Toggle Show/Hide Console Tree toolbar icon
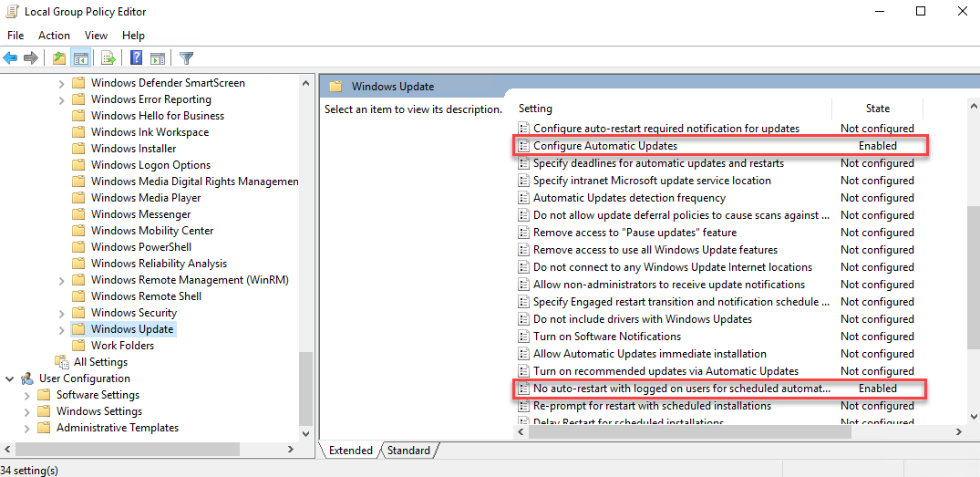Image resolution: width=980 pixels, height=477 pixels. [x=80, y=58]
